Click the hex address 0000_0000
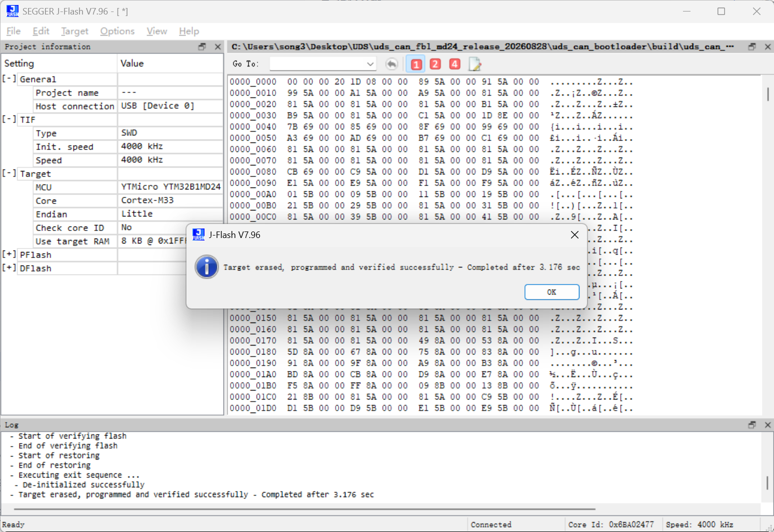The image size is (774, 532). pos(253,82)
